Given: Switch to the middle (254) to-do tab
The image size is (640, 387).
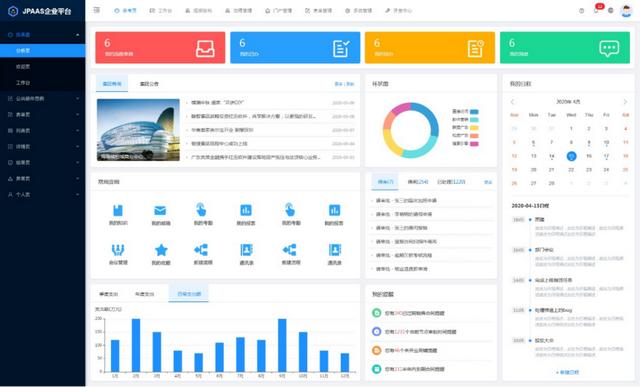Looking at the screenshot, I should coord(418,182).
